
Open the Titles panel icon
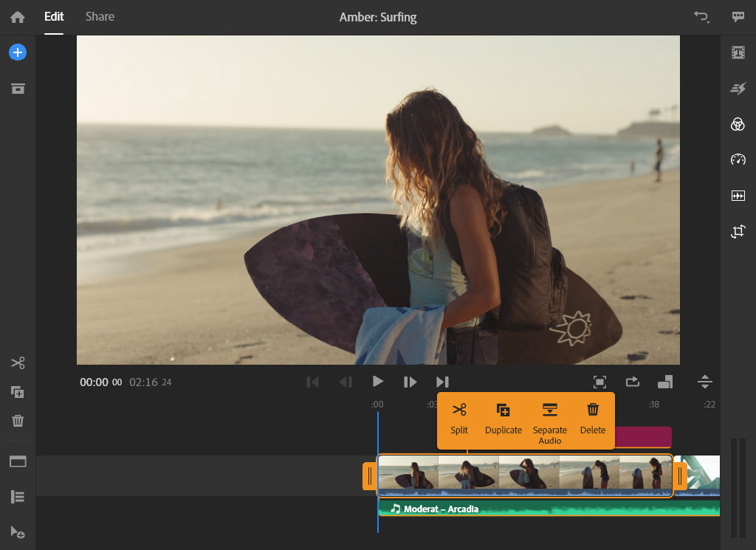tap(738, 52)
